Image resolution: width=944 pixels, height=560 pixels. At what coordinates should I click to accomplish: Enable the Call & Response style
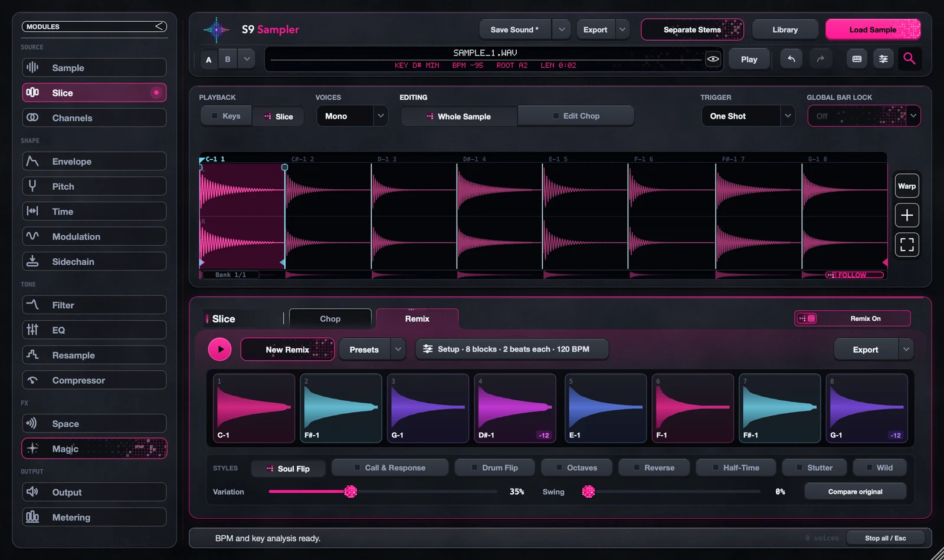point(390,467)
